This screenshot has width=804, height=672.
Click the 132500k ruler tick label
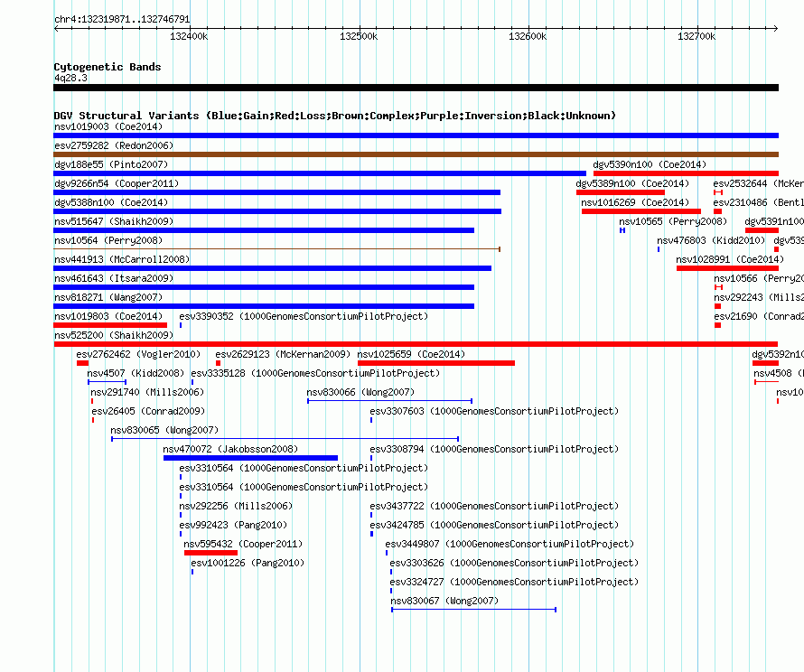[359, 36]
